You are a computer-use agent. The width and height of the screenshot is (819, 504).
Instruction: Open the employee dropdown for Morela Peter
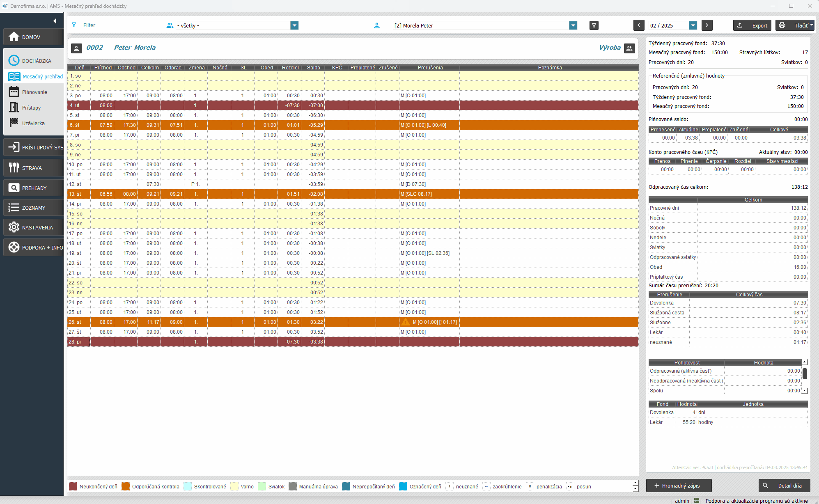(x=573, y=25)
